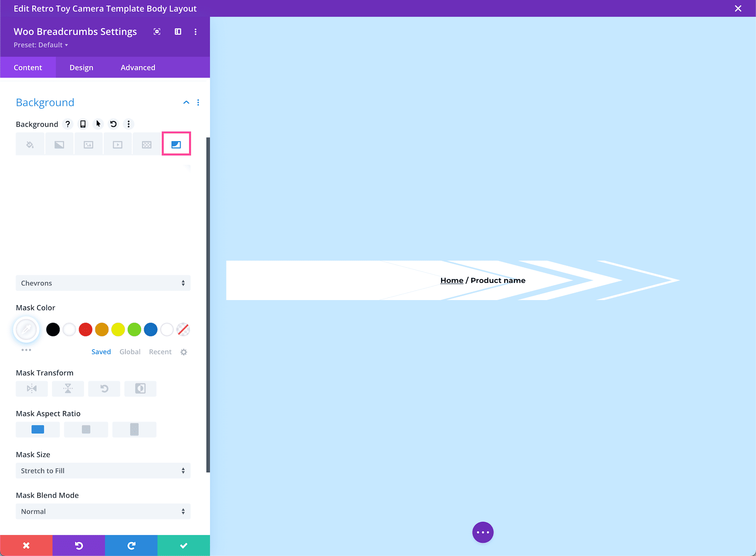Switch to the Design tab
This screenshot has width=756, height=556.
[x=81, y=67]
